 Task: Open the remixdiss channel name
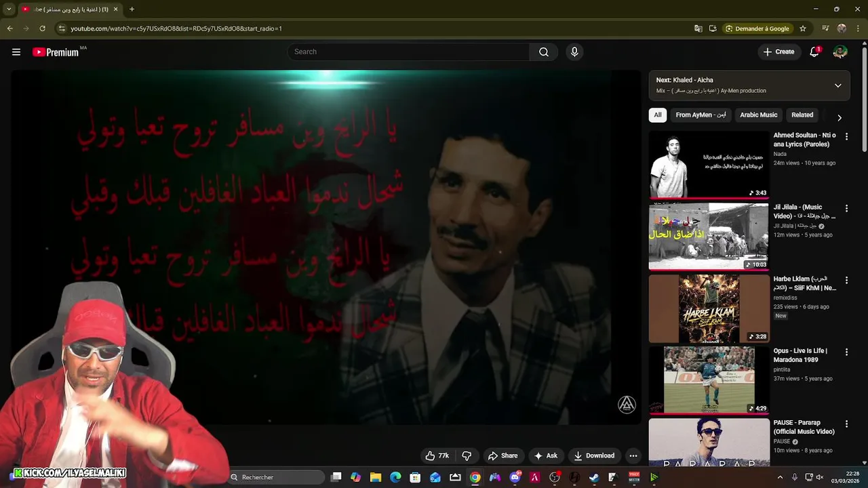point(787,298)
